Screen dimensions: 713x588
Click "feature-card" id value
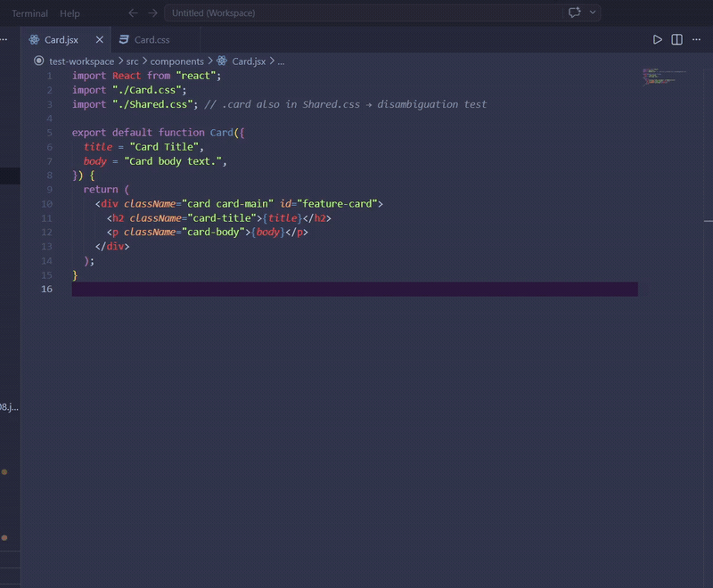pyautogui.click(x=337, y=204)
